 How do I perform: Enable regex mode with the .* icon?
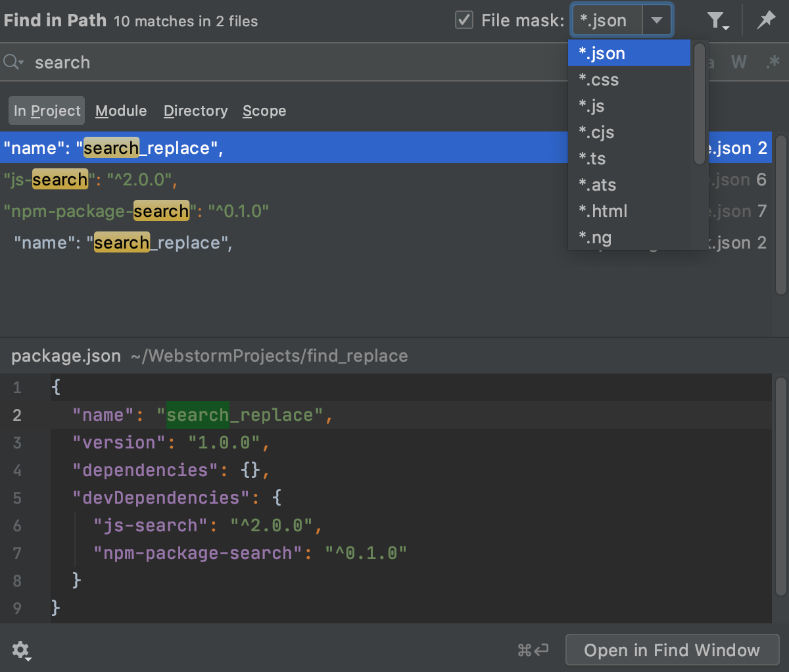[773, 62]
